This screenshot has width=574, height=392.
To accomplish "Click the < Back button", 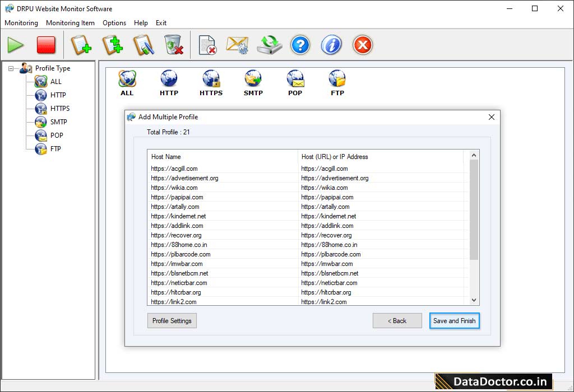I will [397, 321].
